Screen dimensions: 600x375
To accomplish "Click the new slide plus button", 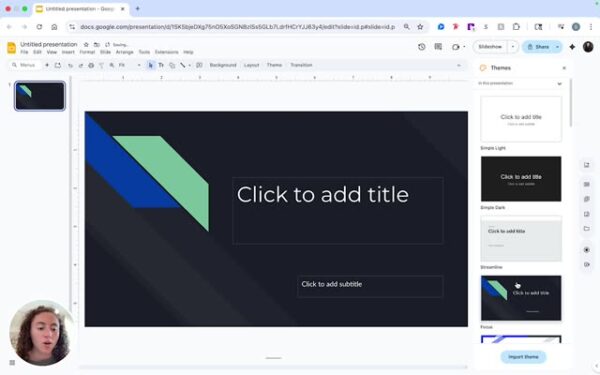I will (47, 65).
